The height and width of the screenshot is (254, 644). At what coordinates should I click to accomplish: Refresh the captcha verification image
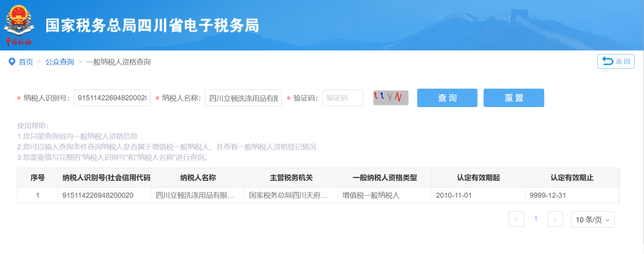(x=391, y=98)
